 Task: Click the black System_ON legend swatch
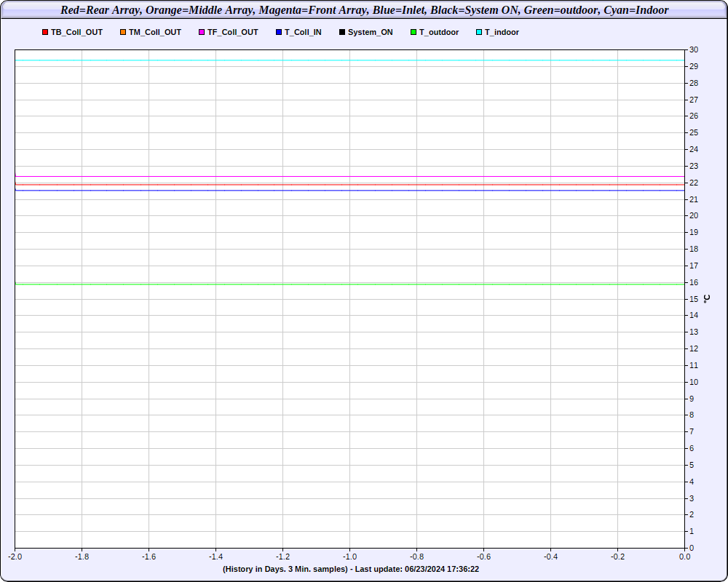click(341, 33)
